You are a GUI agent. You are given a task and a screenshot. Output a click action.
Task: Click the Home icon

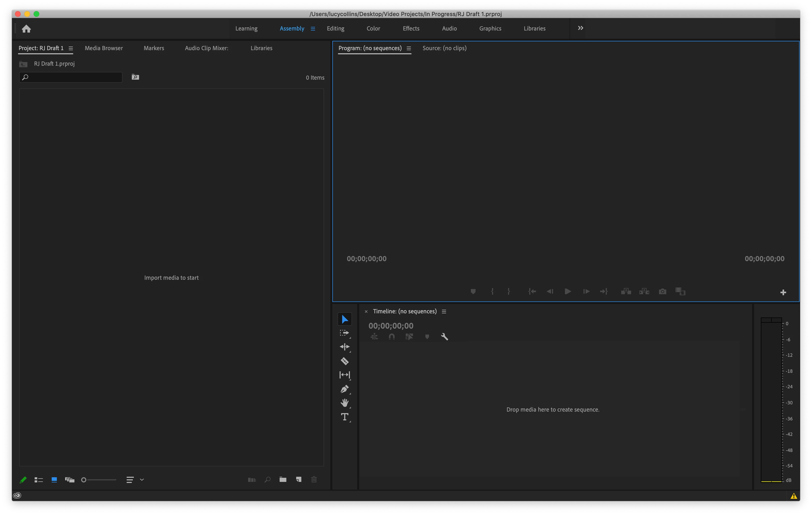[26, 29]
